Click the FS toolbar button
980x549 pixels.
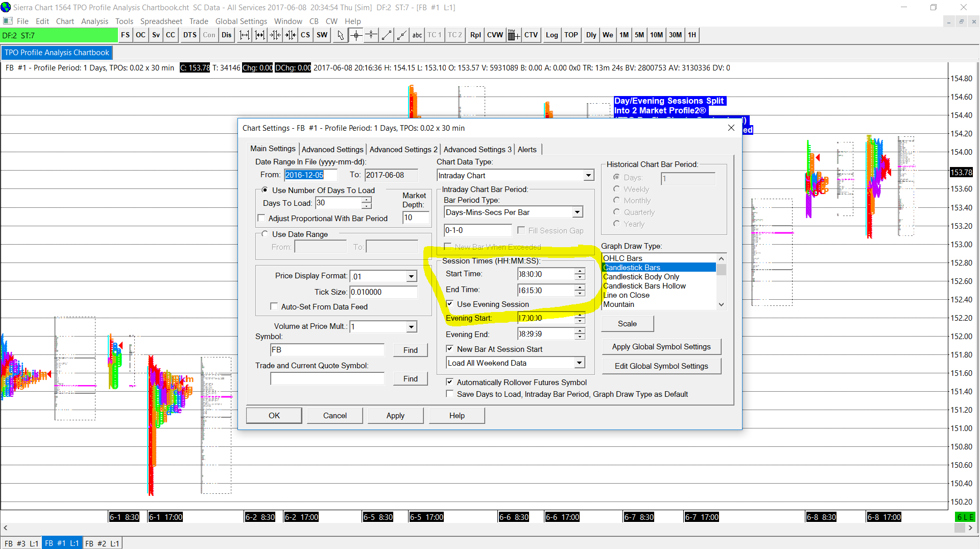click(x=125, y=35)
